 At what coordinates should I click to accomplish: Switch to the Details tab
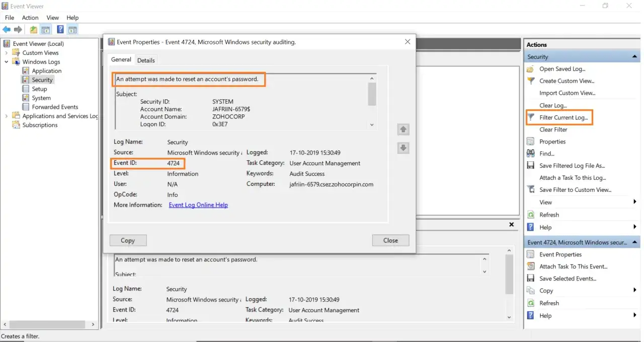pyautogui.click(x=146, y=60)
